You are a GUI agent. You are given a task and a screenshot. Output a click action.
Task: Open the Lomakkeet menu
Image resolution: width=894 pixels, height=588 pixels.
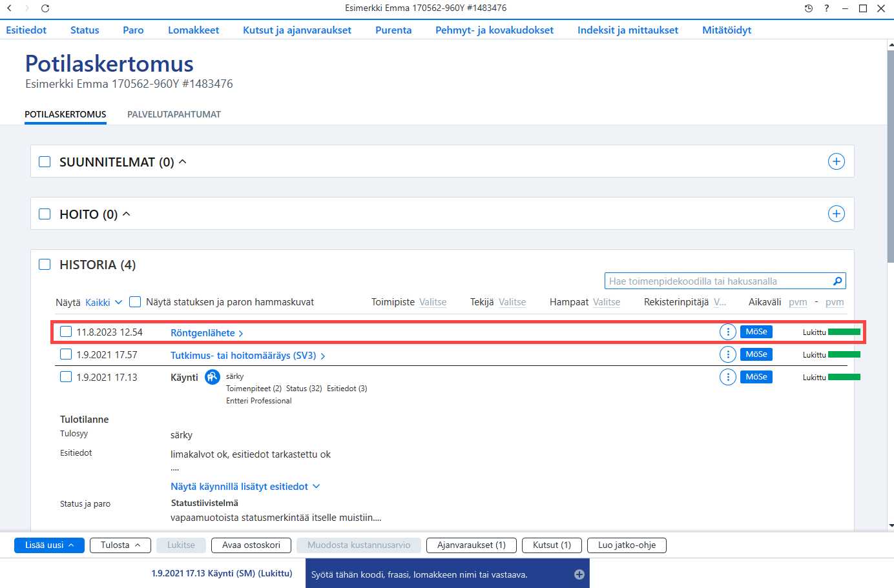(x=193, y=30)
